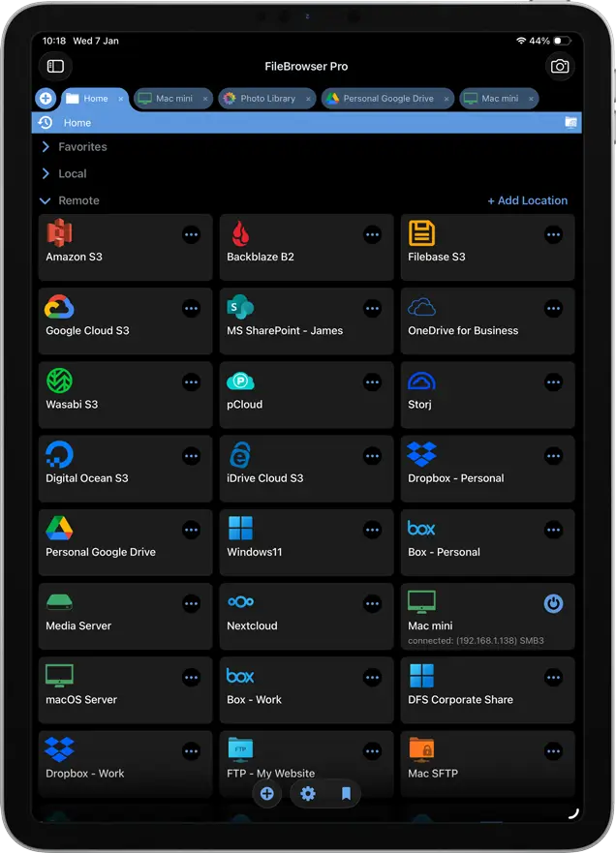Open the DFS Corporate Share card
616x853 pixels.
click(487, 689)
